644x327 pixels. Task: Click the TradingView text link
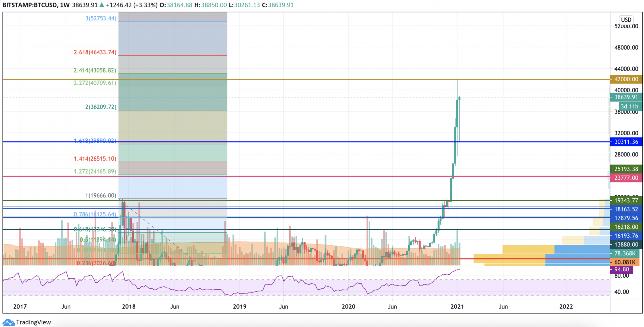tap(34, 322)
